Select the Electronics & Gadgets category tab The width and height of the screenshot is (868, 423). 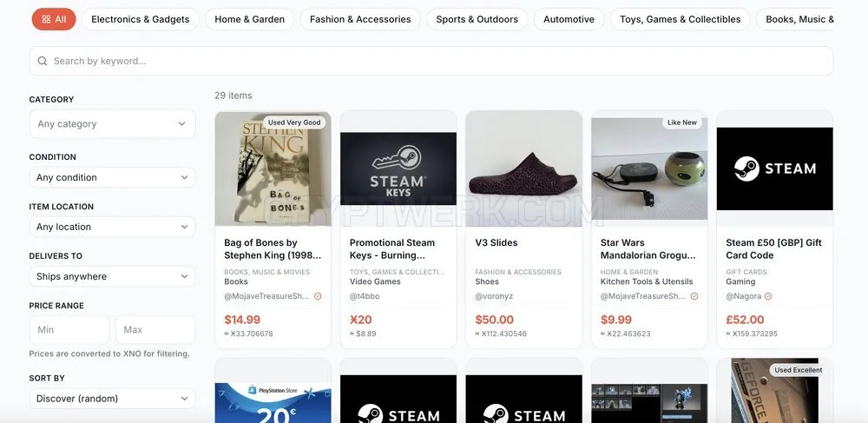pos(141,19)
